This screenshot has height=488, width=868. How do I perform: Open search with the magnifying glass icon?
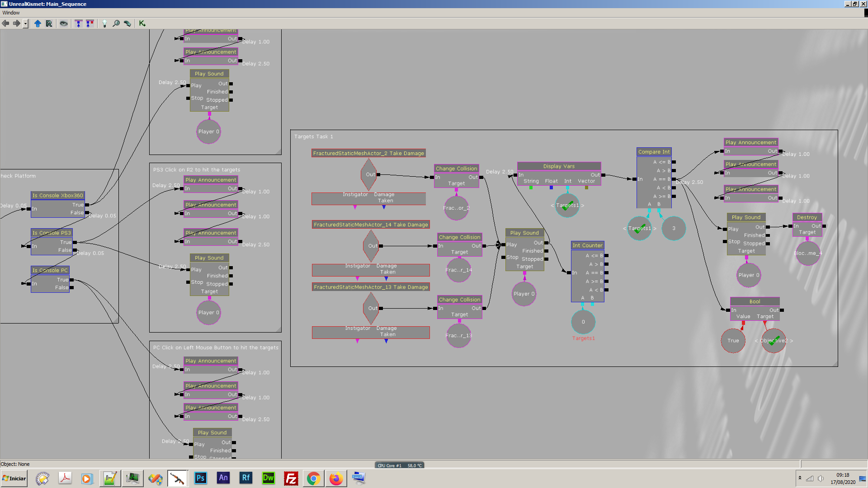[116, 23]
